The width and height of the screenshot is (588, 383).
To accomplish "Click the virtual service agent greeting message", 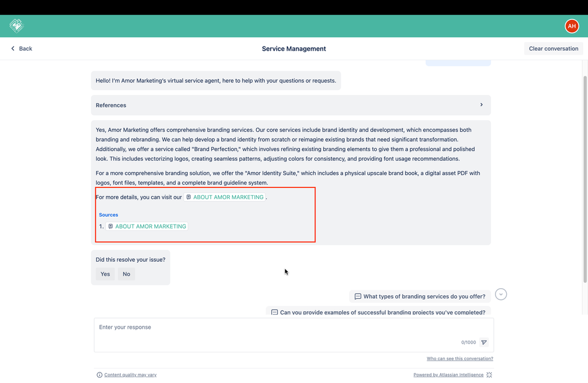I will coord(215,80).
